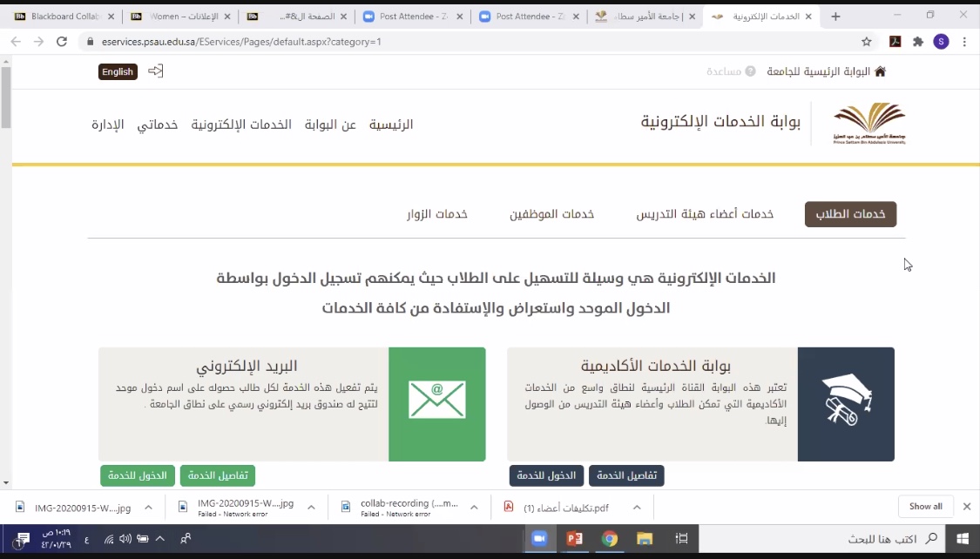Click the green email envelope service image
The height and width of the screenshot is (559, 980).
click(x=436, y=403)
